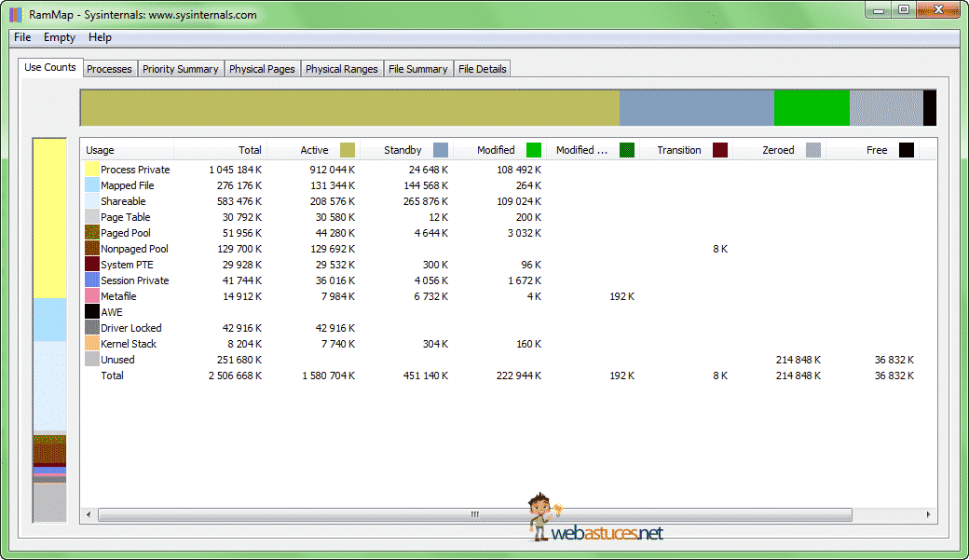Screen dimensions: 969x560
Task: Click the 1 045 184 K total value
Action: [235, 170]
